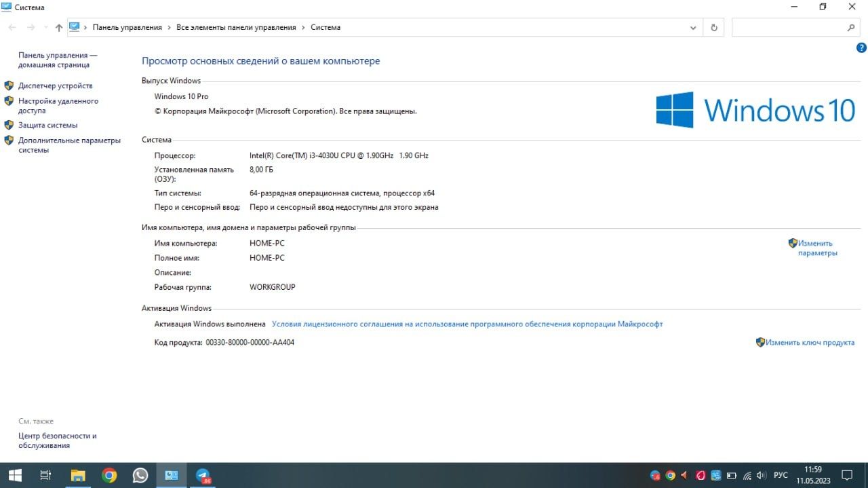Open the volume control icon
The width and height of the screenshot is (868, 488).
tap(762, 475)
